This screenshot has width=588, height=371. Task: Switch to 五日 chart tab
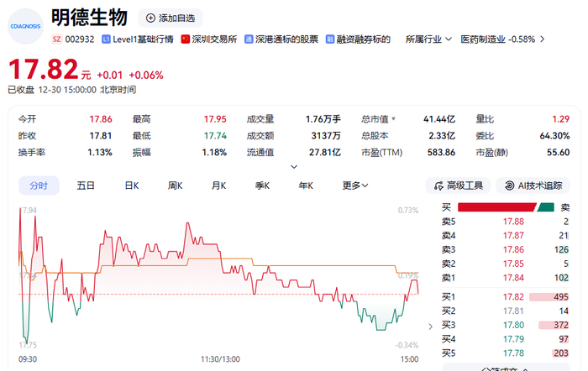tap(86, 185)
